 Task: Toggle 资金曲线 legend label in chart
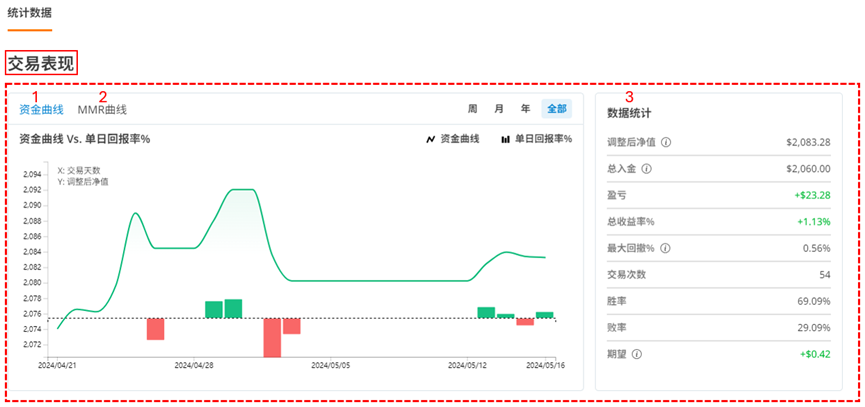(x=462, y=139)
